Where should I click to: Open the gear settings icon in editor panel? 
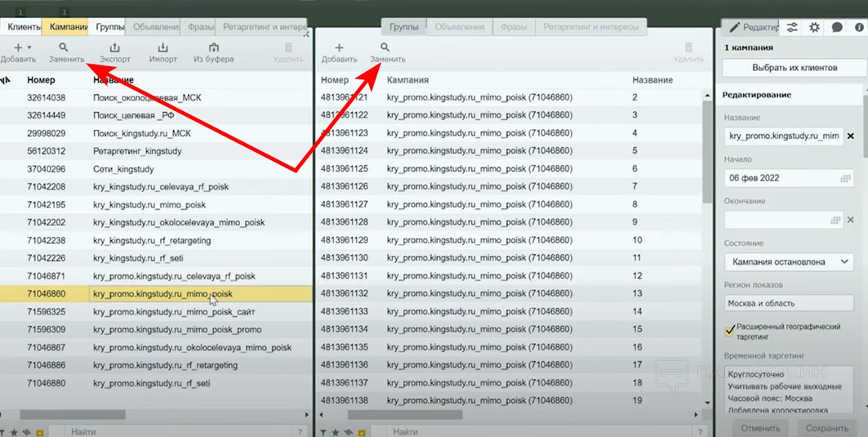point(814,28)
